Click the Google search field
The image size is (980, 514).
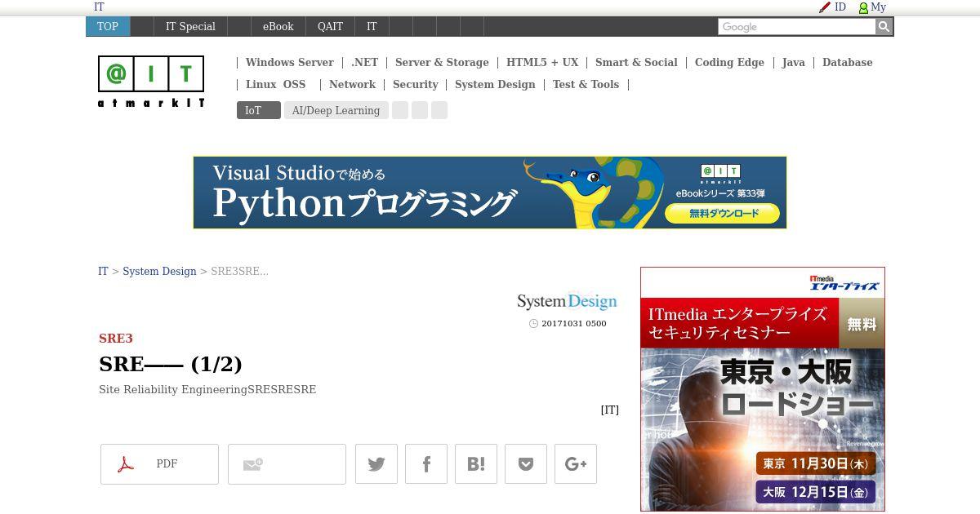796,27
